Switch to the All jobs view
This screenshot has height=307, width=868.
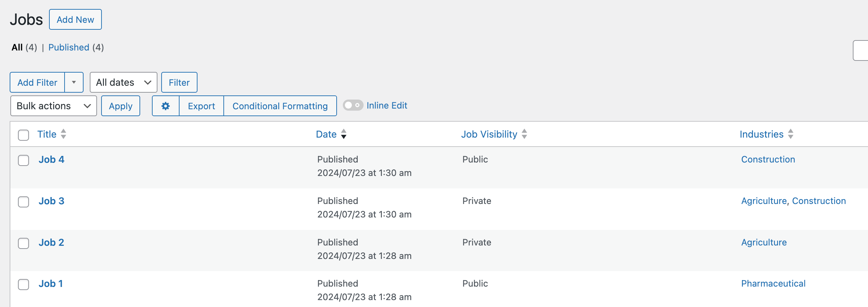click(x=17, y=47)
